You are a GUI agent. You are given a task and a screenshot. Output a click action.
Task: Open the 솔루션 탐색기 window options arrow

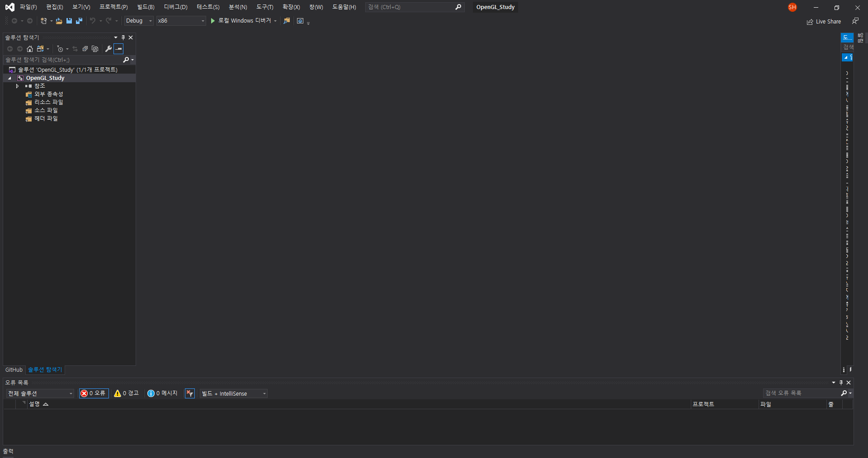click(116, 37)
